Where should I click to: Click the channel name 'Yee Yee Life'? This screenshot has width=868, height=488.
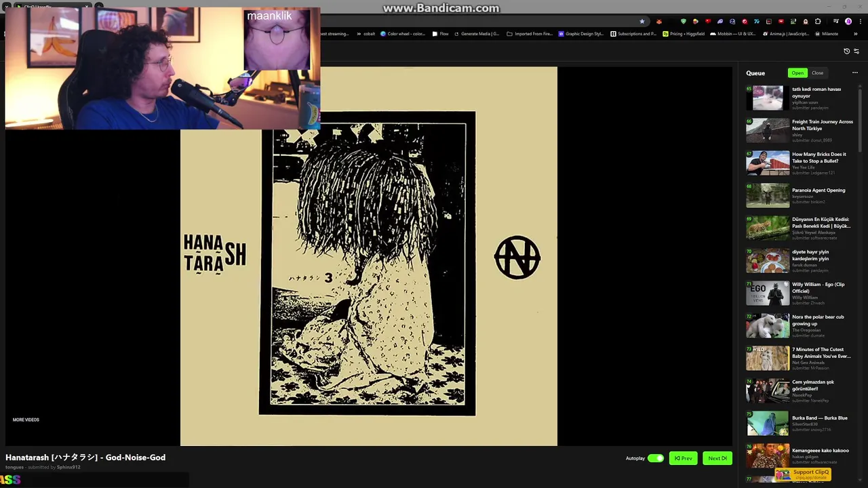pyautogui.click(x=804, y=167)
